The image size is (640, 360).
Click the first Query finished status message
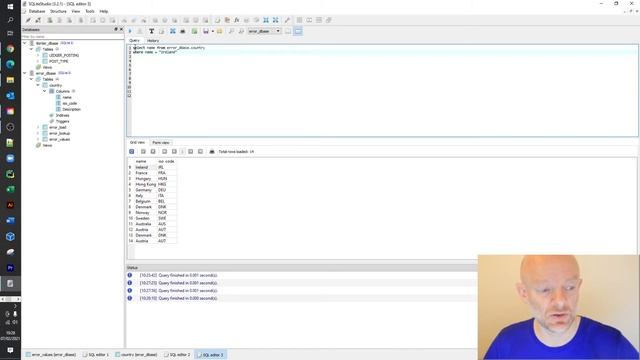(x=178, y=276)
